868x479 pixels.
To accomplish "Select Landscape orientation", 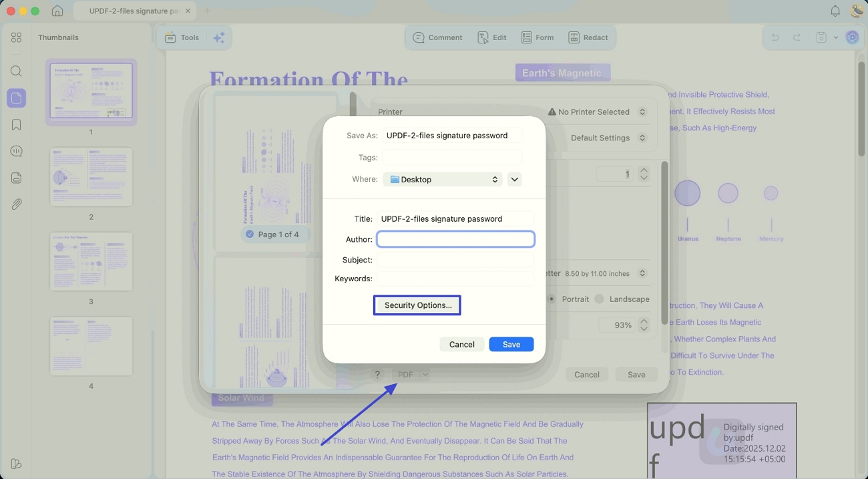I will [x=599, y=299].
